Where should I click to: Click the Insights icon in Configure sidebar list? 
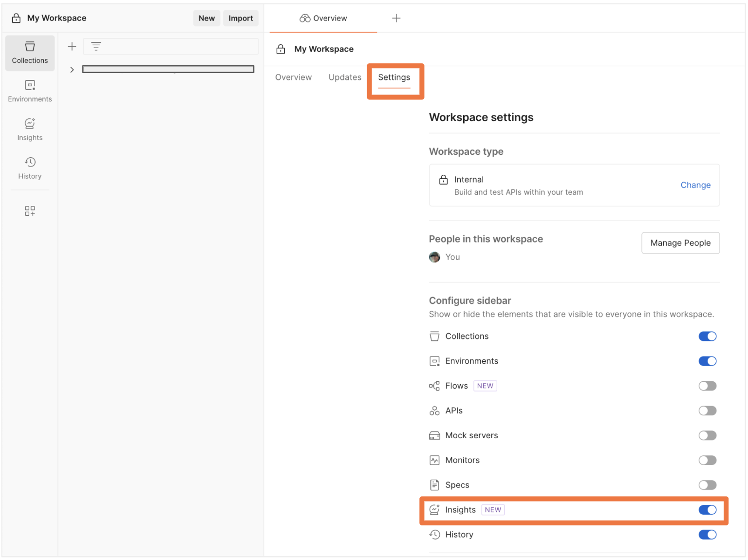coord(434,510)
